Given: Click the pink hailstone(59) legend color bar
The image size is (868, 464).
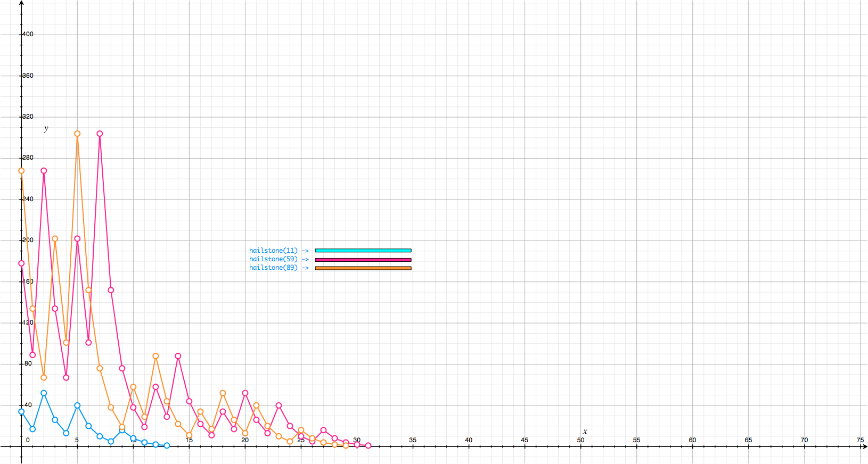Looking at the screenshot, I should (363, 260).
